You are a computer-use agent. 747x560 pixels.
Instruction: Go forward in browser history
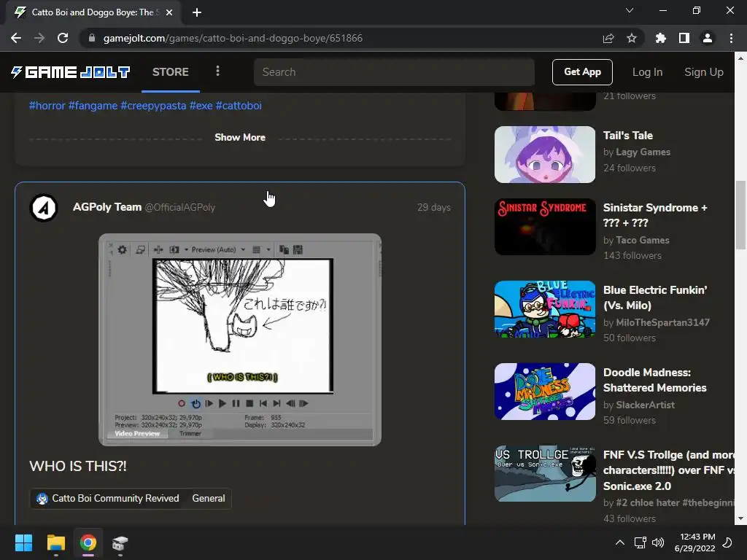[39, 38]
